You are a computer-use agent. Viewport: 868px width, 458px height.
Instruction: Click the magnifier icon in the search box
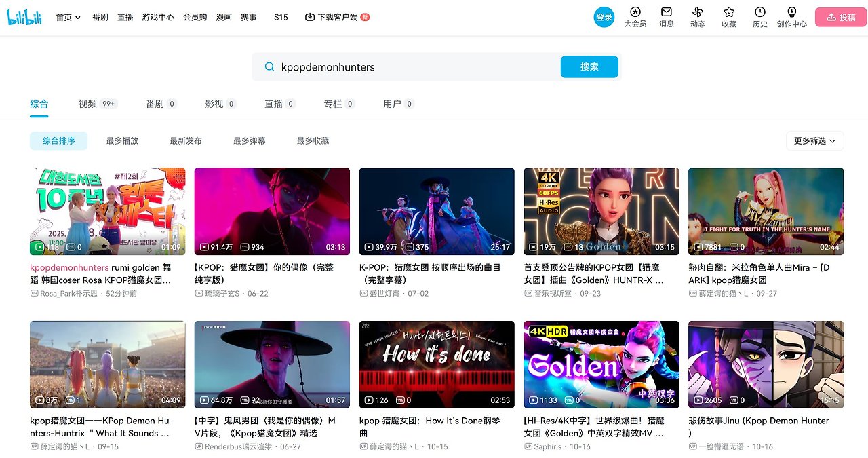(269, 66)
